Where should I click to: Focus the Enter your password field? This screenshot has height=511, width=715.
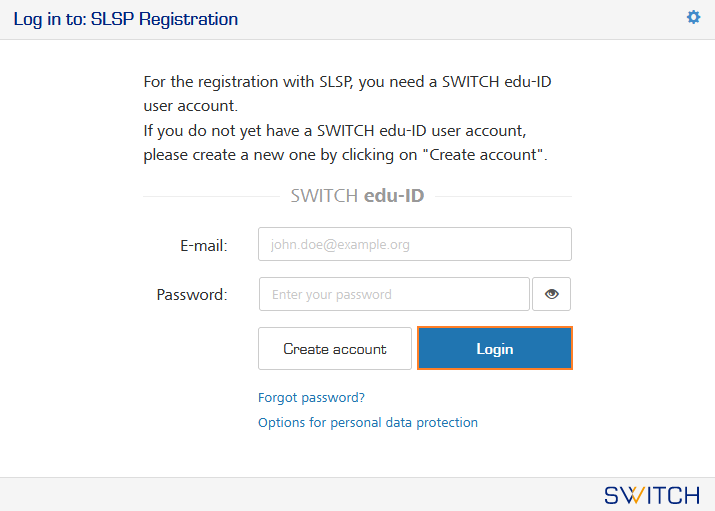tap(394, 294)
